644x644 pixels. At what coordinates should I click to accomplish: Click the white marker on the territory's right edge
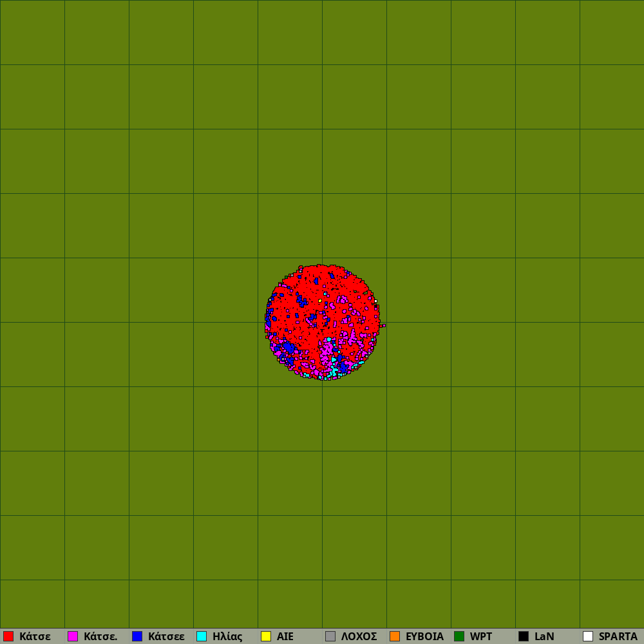pyautogui.click(x=376, y=301)
